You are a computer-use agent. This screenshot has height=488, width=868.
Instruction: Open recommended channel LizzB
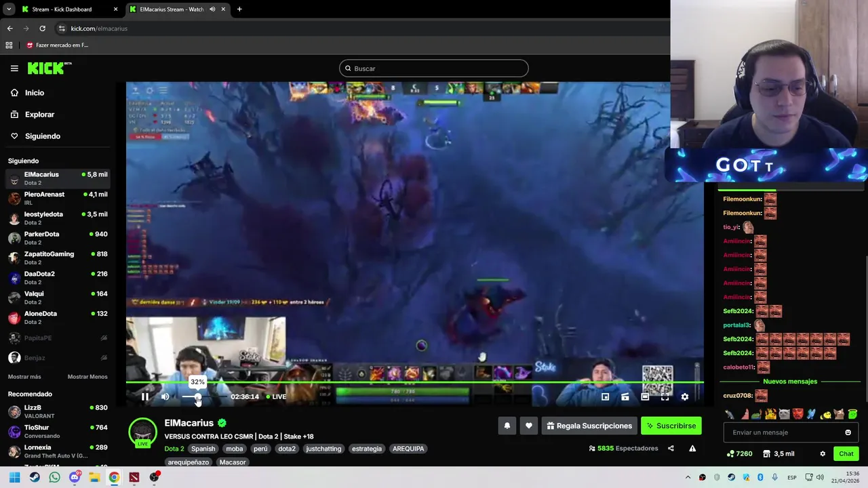tap(58, 412)
